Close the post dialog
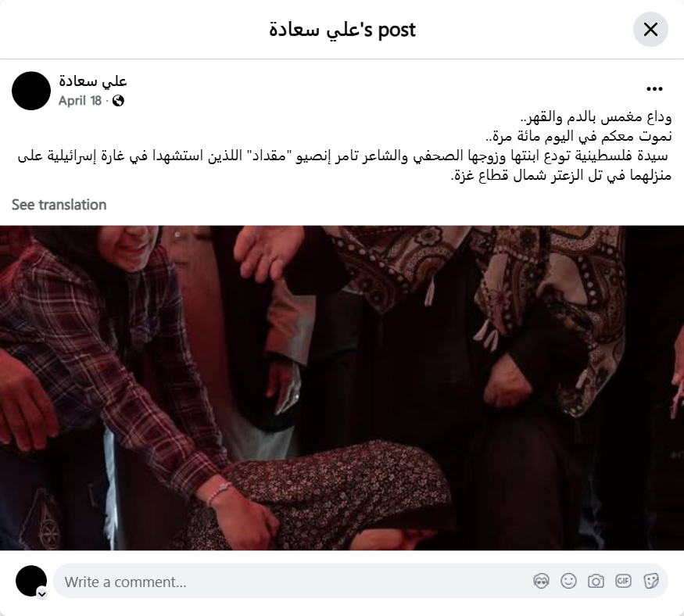Image resolution: width=684 pixels, height=616 pixels. [x=650, y=30]
